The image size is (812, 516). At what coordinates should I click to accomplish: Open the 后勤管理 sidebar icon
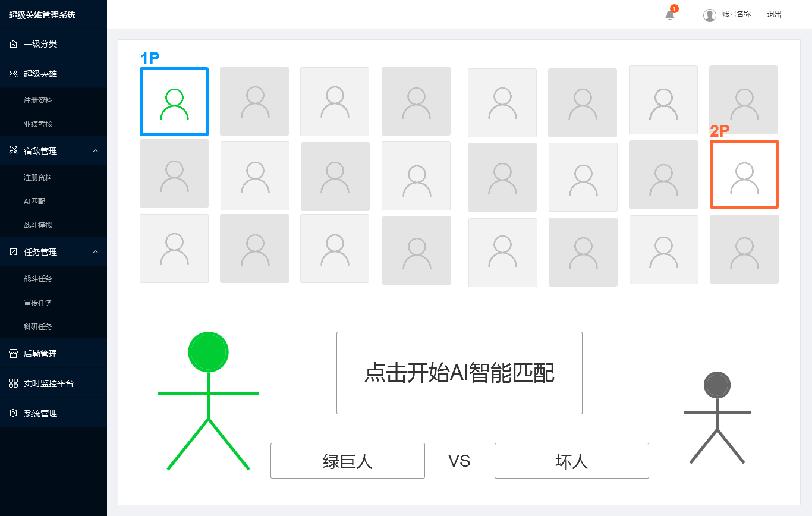click(x=13, y=353)
